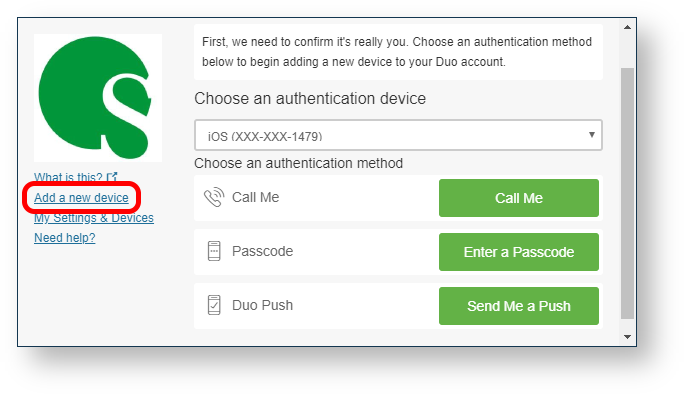
Task: Click the phone icon beside Call Me
Action: 214,198
